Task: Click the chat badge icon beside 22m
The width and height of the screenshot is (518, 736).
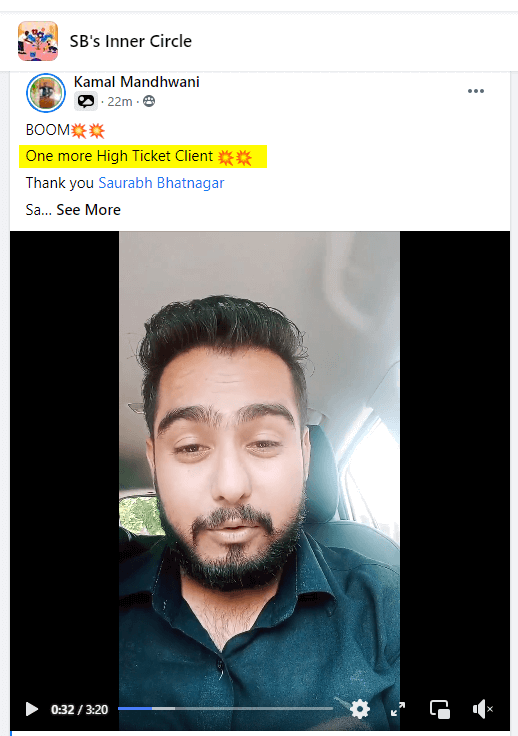Action: [86, 101]
